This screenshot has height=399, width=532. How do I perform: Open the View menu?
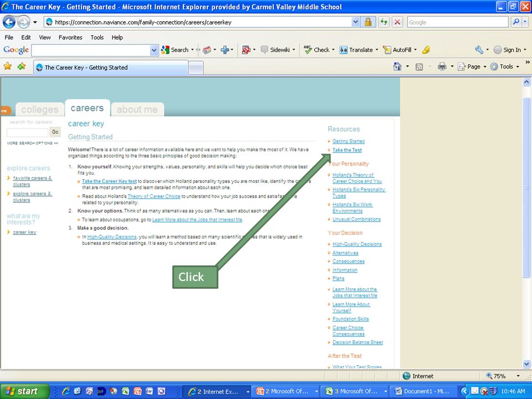(x=44, y=37)
